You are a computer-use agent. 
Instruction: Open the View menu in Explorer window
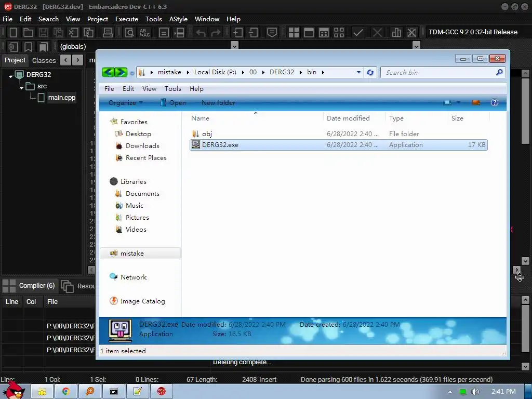(149, 88)
